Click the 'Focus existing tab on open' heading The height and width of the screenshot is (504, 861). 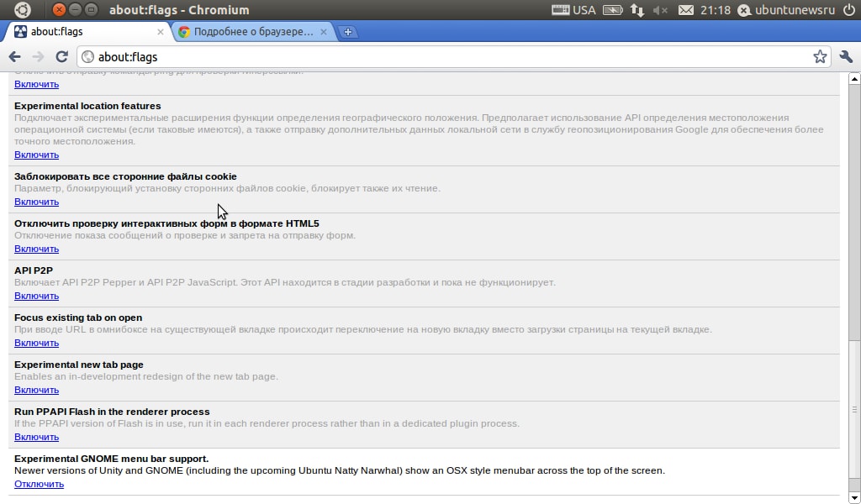pyautogui.click(x=78, y=318)
